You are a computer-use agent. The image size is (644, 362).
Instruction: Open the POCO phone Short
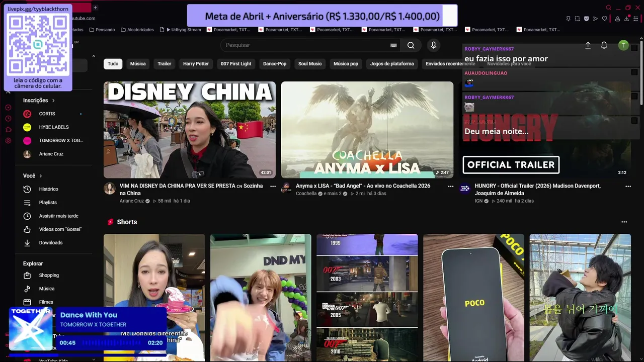point(473,298)
